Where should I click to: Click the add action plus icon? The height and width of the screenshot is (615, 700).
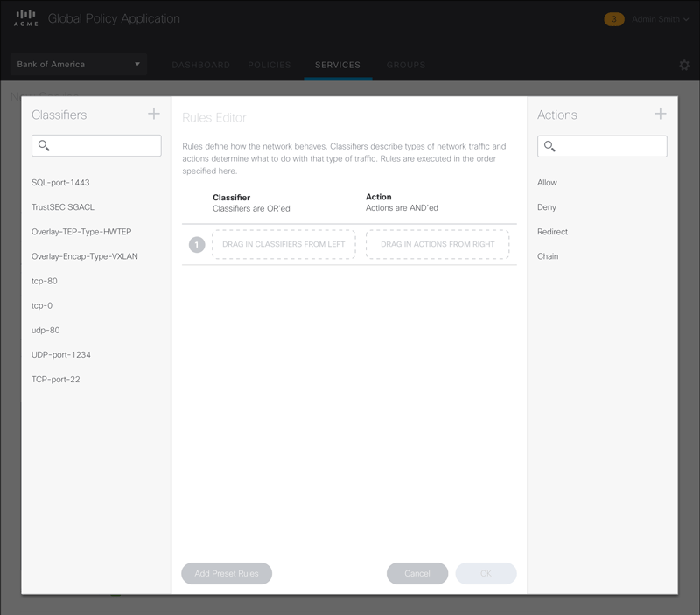(660, 114)
